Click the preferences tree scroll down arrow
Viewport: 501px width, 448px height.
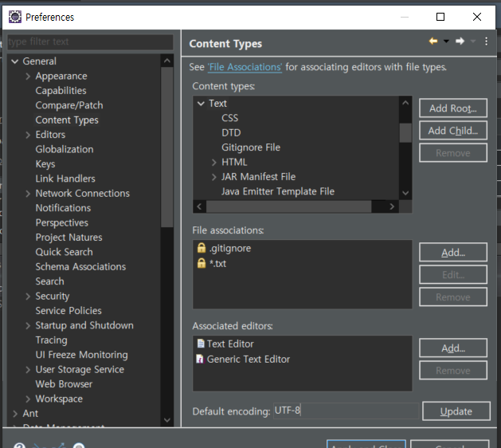click(x=166, y=420)
